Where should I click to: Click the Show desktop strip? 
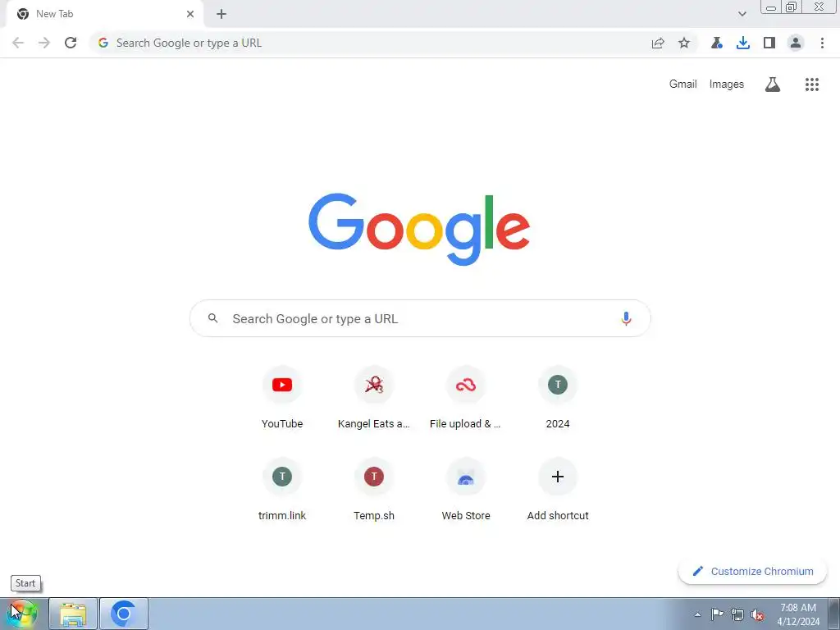[833, 614]
